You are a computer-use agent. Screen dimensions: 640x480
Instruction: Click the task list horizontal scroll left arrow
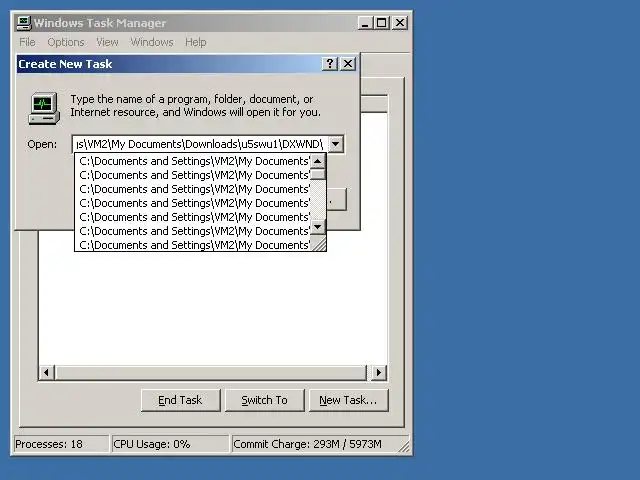pos(47,372)
